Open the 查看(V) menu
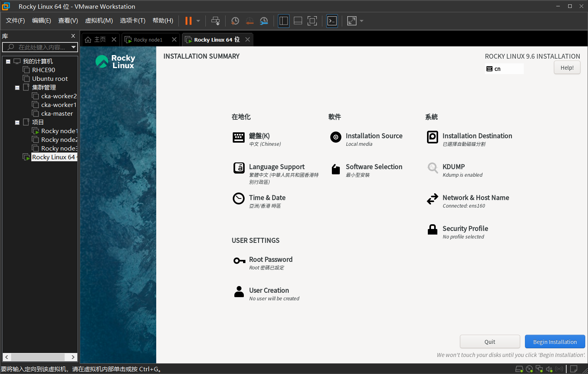The width and height of the screenshot is (588, 374). (68, 21)
